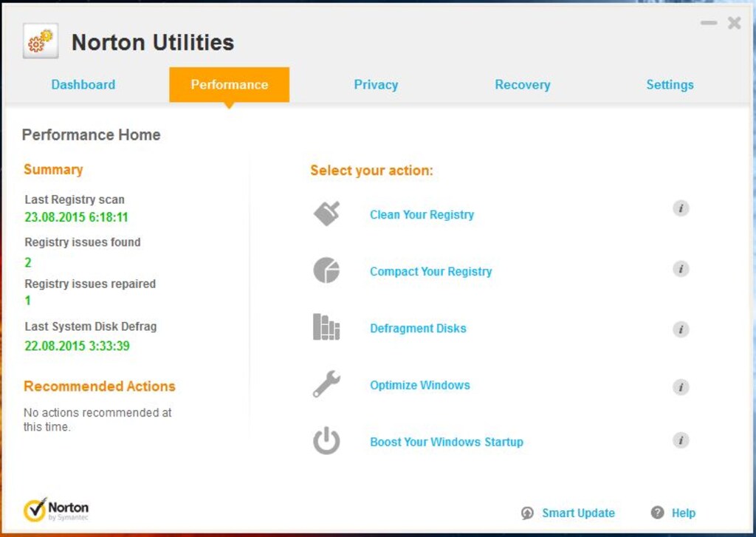The image size is (756, 537).
Task: Open Help from the footer
Action: 683,513
